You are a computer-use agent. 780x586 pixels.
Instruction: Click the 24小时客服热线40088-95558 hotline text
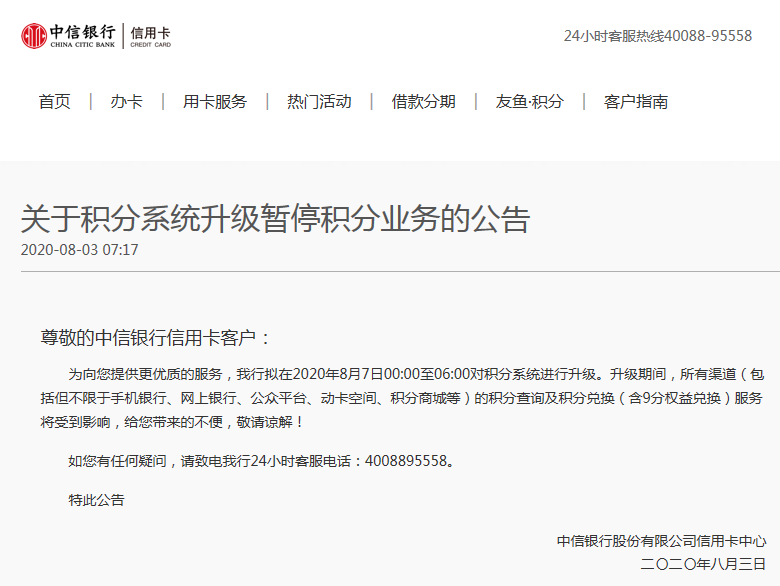coord(658,36)
